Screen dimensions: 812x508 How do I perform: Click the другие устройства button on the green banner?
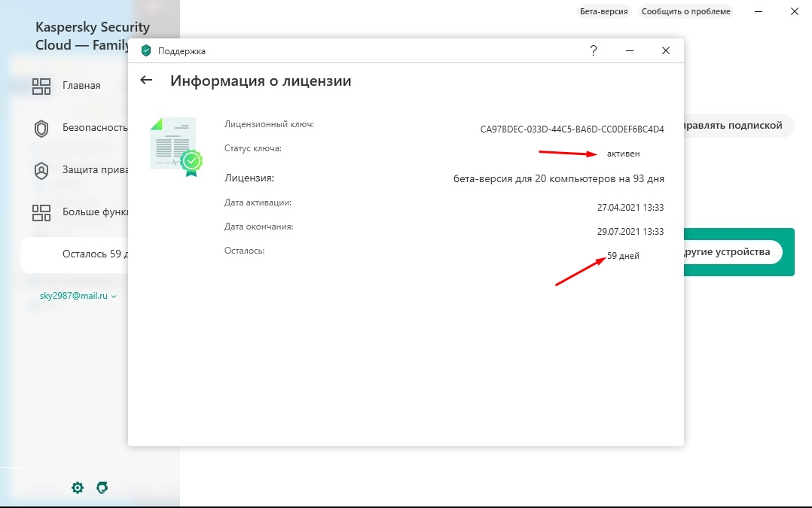[x=733, y=252]
